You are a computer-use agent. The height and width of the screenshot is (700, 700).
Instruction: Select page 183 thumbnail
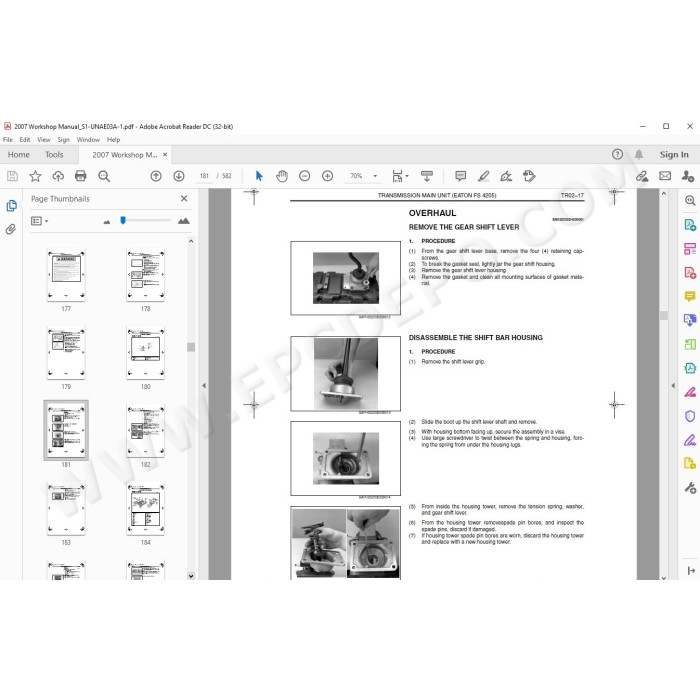66,509
